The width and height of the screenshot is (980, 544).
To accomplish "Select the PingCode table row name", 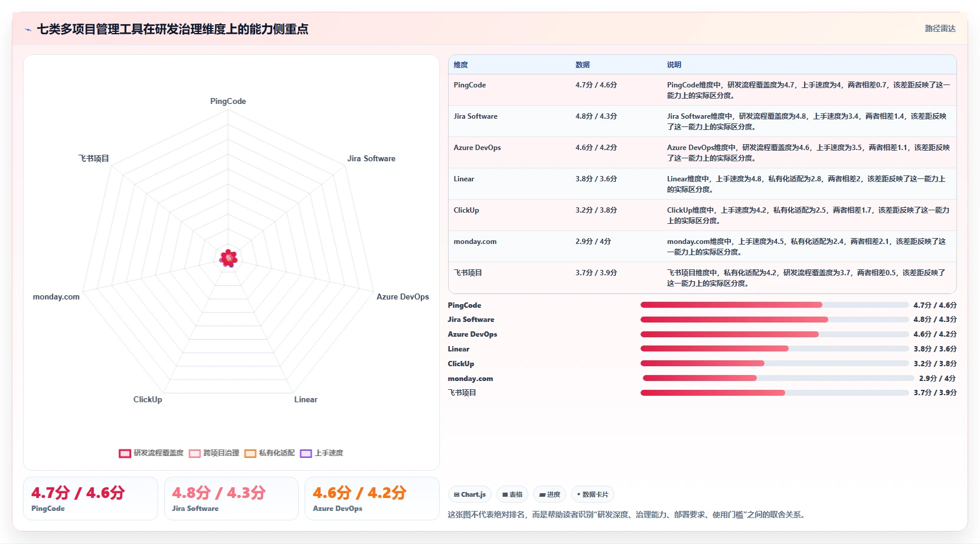I will (469, 85).
